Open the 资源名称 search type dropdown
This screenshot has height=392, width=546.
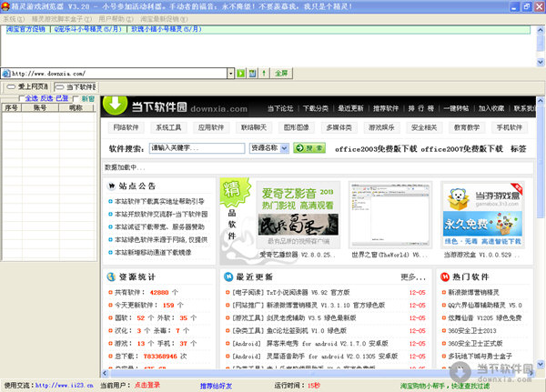tap(285, 148)
